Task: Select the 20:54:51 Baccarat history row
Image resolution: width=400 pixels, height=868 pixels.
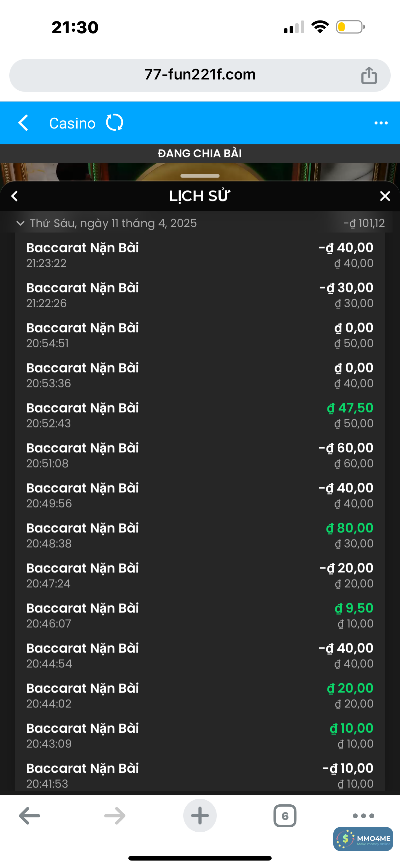Action: [x=200, y=335]
